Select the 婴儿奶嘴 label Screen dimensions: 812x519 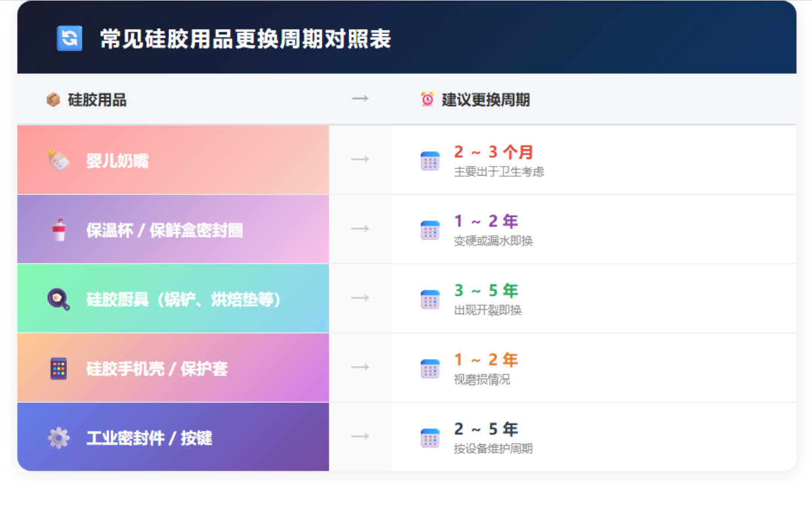(x=118, y=161)
